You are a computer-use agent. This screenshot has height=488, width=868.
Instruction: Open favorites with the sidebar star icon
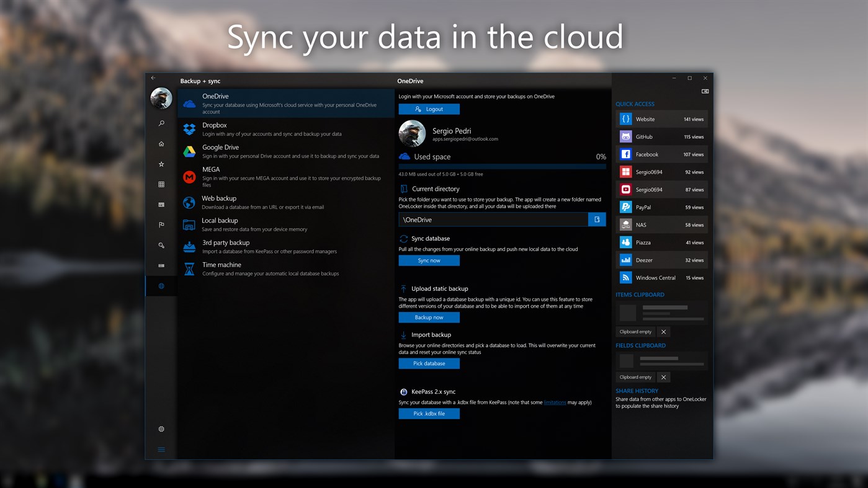point(161,164)
